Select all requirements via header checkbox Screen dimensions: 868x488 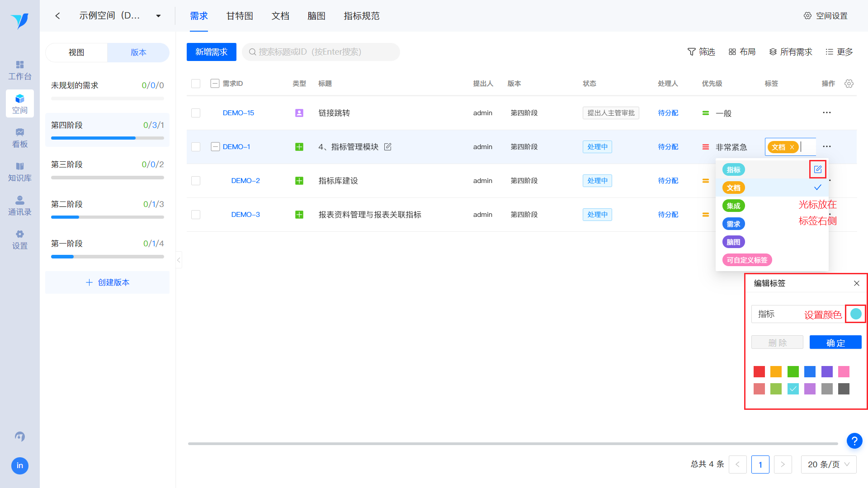click(x=195, y=83)
